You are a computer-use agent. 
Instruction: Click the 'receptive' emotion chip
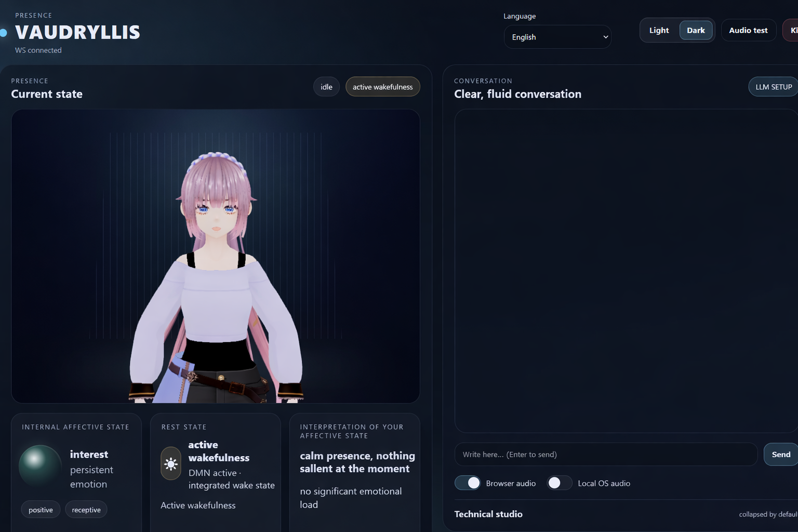86,509
